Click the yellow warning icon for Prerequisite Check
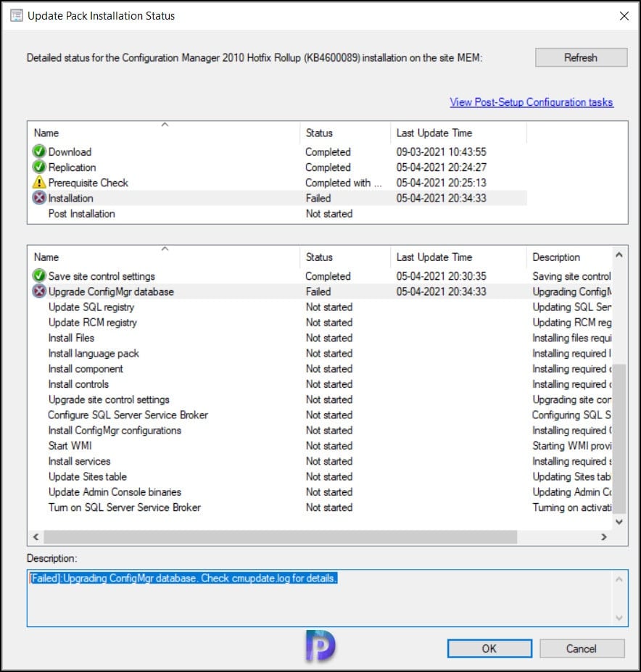641x672 pixels. [x=39, y=182]
